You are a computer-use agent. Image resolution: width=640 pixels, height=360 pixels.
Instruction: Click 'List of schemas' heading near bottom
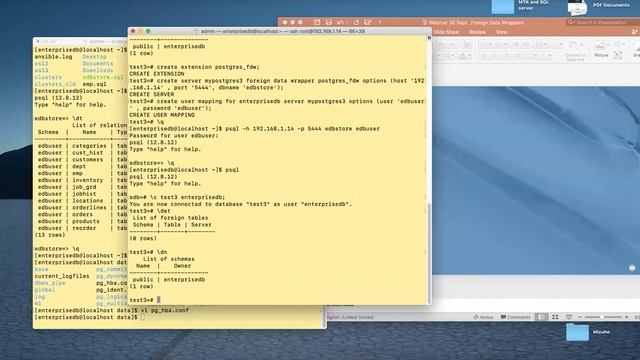169,259
